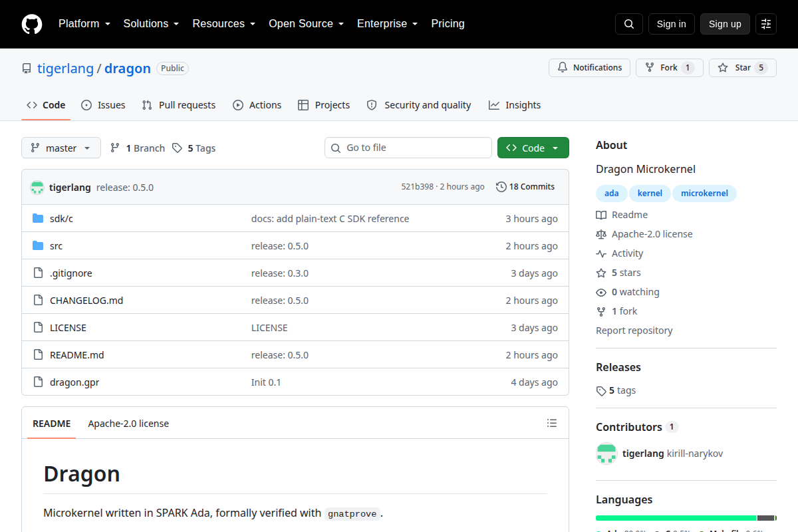The height and width of the screenshot is (532, 798).
Task: Expand the Solutions menu
Action: tap(151, 24)
